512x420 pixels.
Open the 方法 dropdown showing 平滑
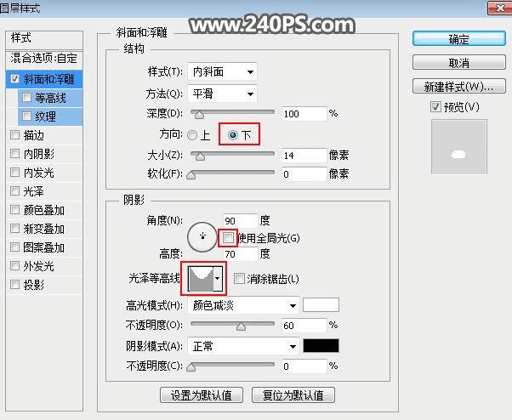pyautogui.click(x=222, y=94)
